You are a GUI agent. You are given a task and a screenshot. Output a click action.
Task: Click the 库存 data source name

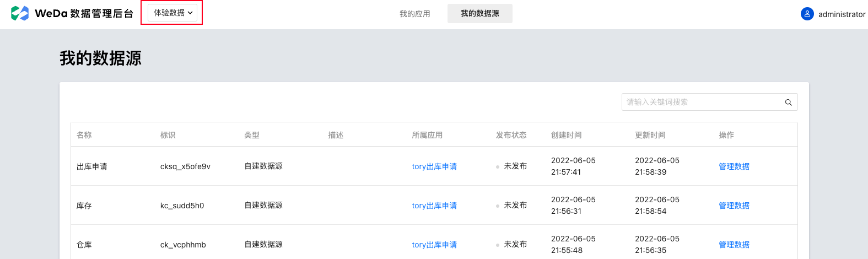84,206
